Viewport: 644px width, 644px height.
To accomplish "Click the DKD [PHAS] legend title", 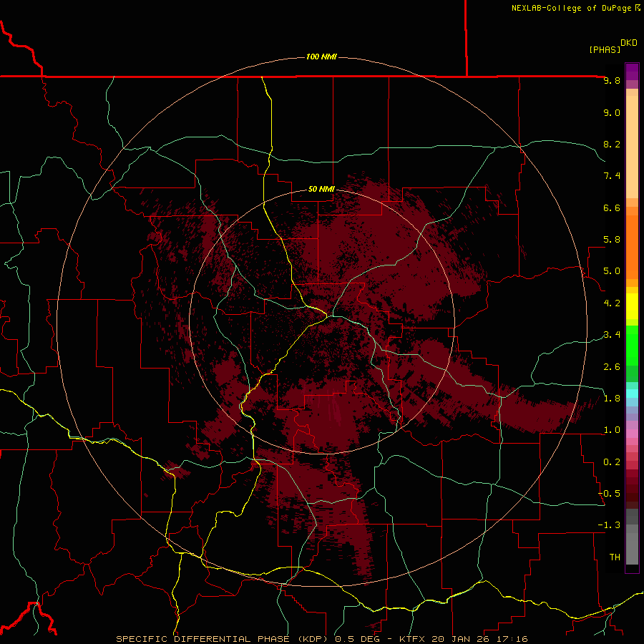I will [x=613, y=46].
